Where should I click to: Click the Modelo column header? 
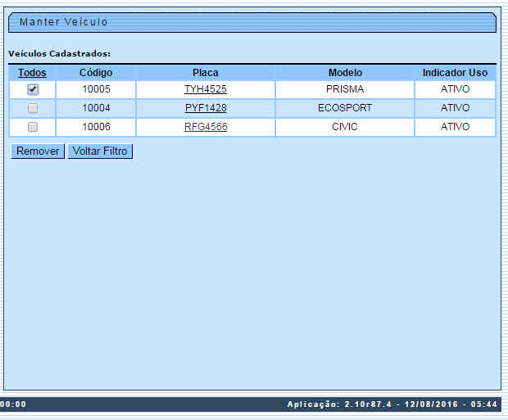(345, 73)
